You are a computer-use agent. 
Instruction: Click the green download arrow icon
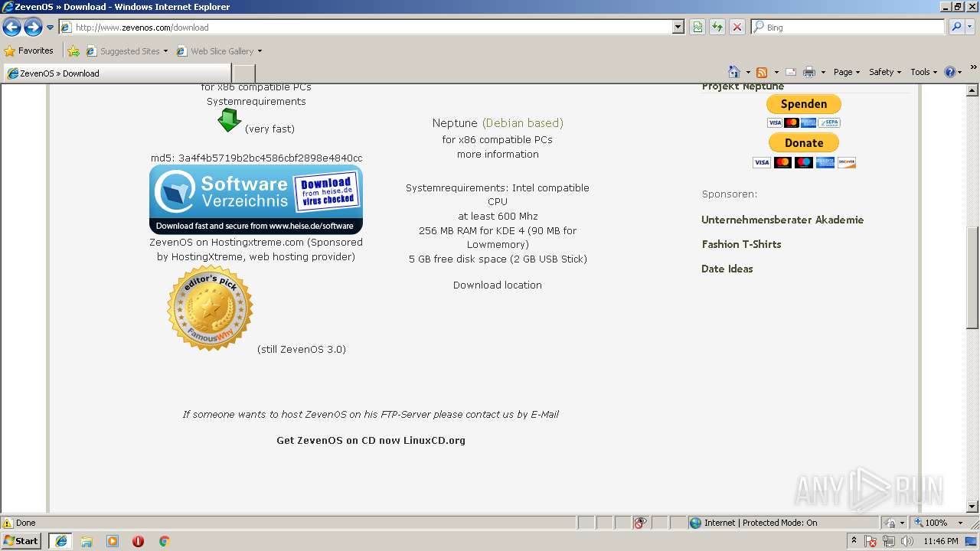pos(229,120)
